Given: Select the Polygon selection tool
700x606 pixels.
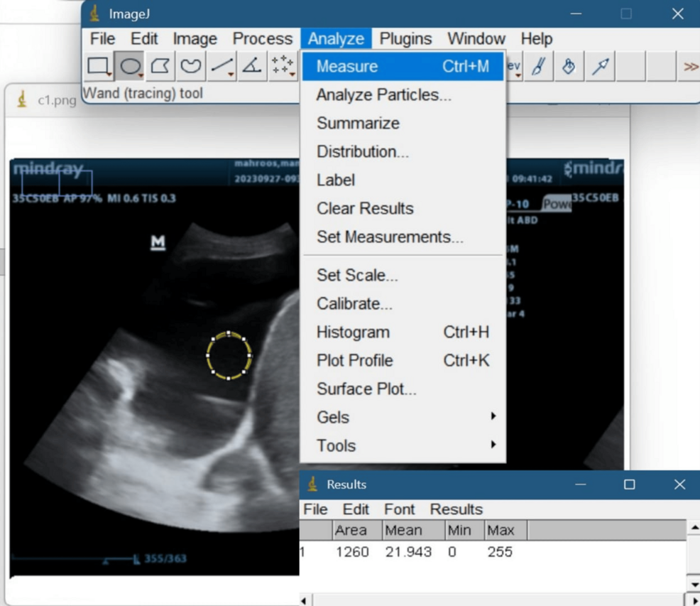Looking at the screenshot, I should point(160,67).
